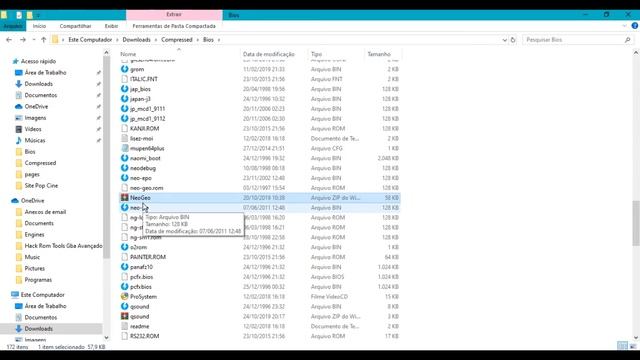Click the search magnifier icon
Viewport: 640px width, 360px height.
(x=627, y=40)
